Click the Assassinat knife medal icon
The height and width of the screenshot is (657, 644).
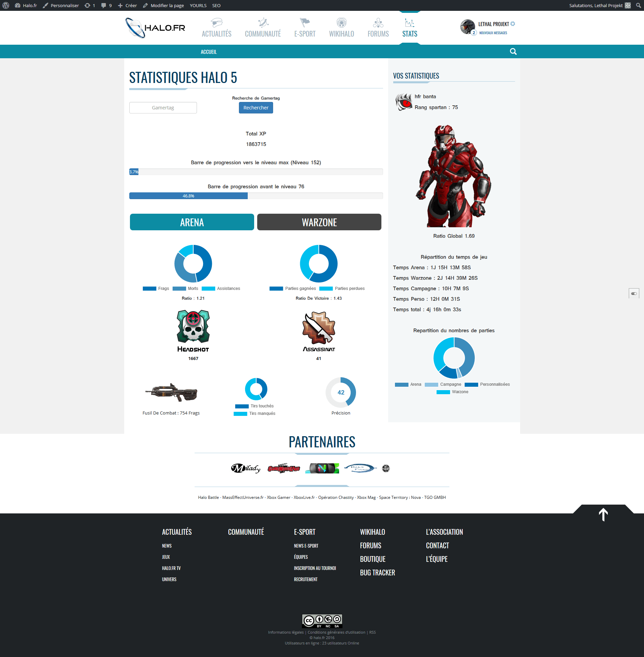319,327
